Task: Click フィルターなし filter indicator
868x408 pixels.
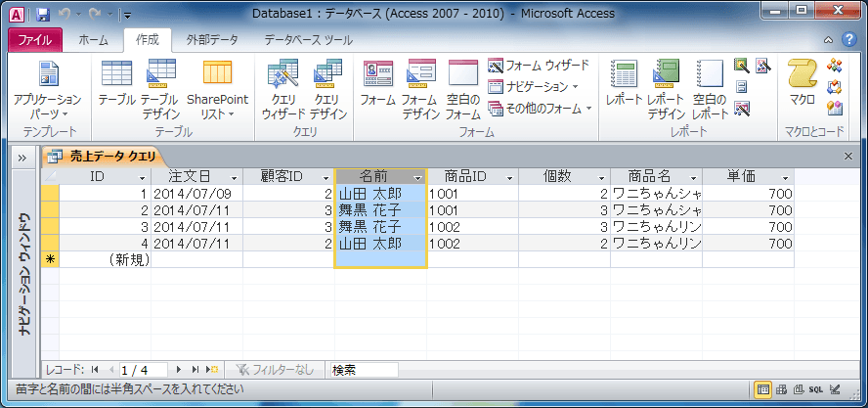Action: (274, 370)
